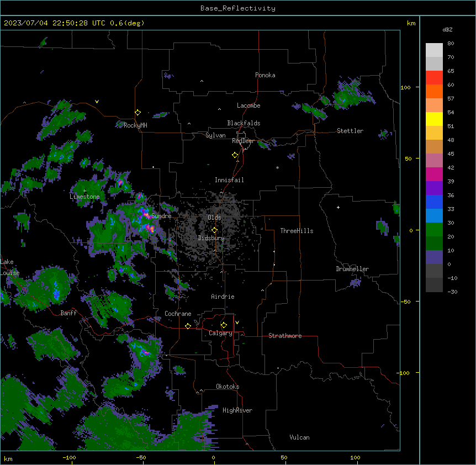Viewport: 476px width, 465px height.
Task: Pick the magenta 42–39 dBZ legend swatch
Action: [434, 174]
